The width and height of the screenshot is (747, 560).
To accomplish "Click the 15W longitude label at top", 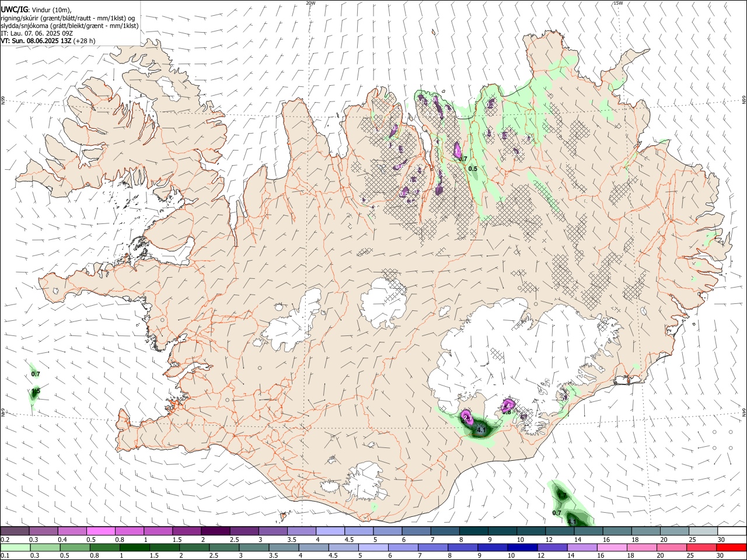I will [617, 3].
